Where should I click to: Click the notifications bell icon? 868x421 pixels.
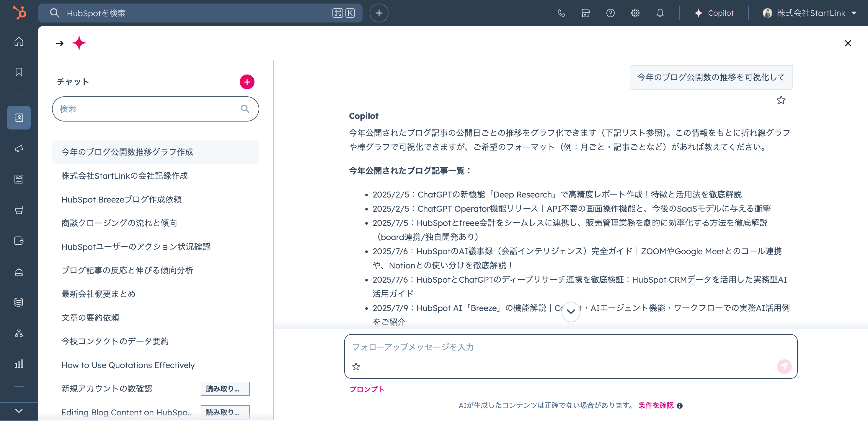coord(660,13)
